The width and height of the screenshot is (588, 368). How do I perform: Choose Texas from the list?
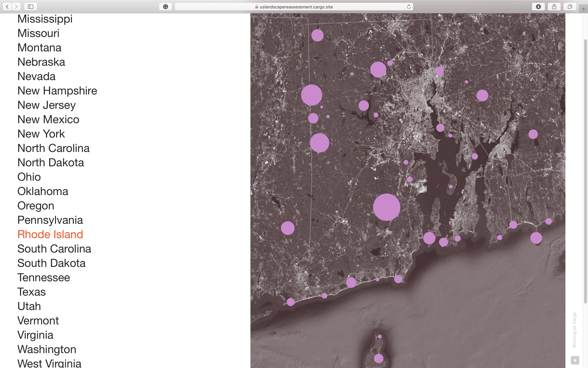(31, 292)
